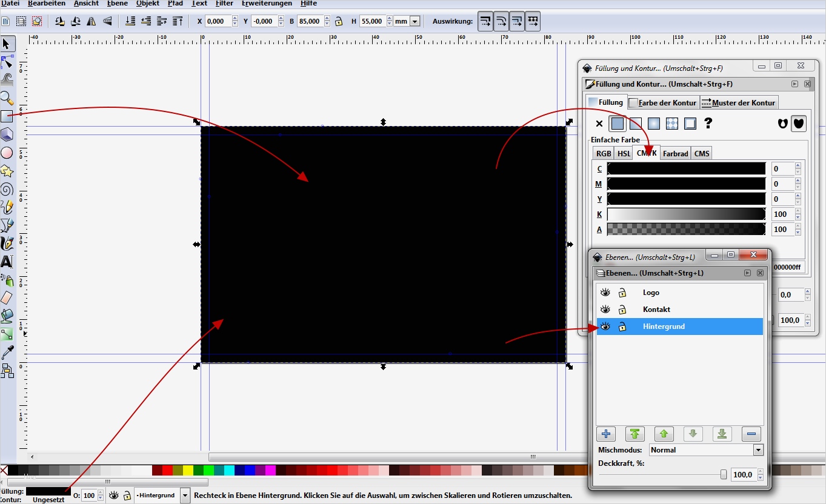This screenshot has height=504, width=826.
Task: Step up the X position value
Action: (235, 18)
